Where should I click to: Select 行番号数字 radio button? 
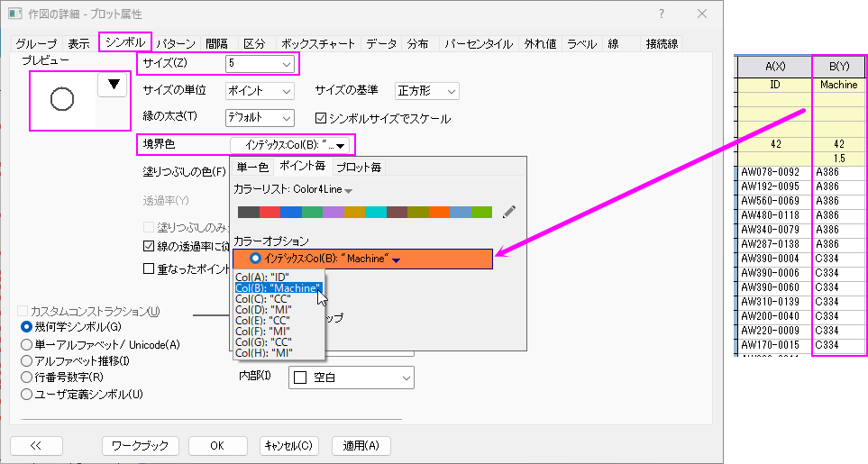(26, 378)
